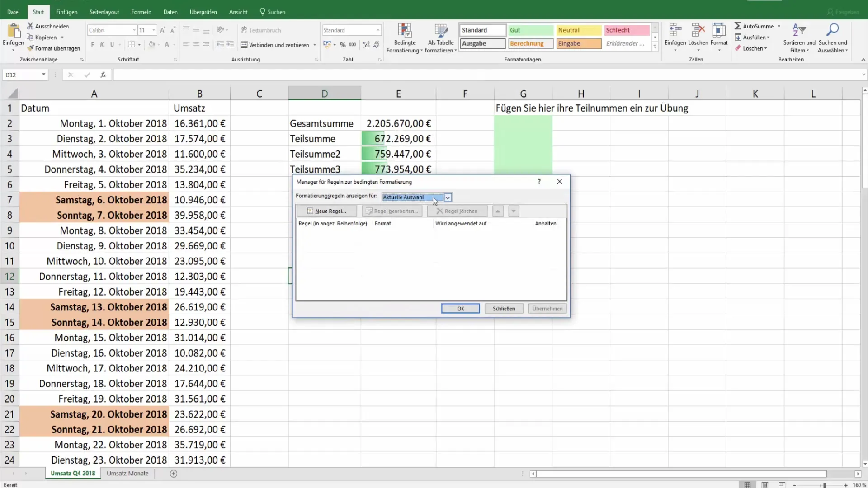Click insert function fx icon
This screenshot has width=868, height=488.
coord(103,75)
